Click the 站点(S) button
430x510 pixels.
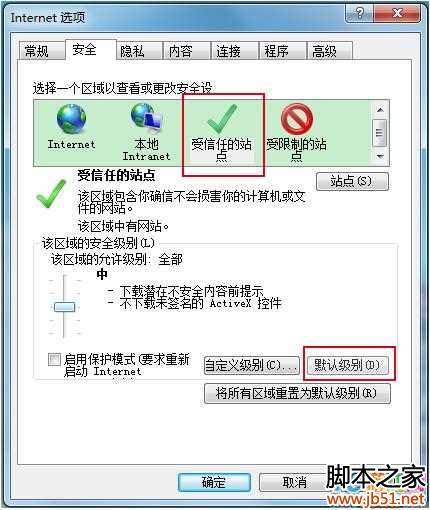point(352,181)
